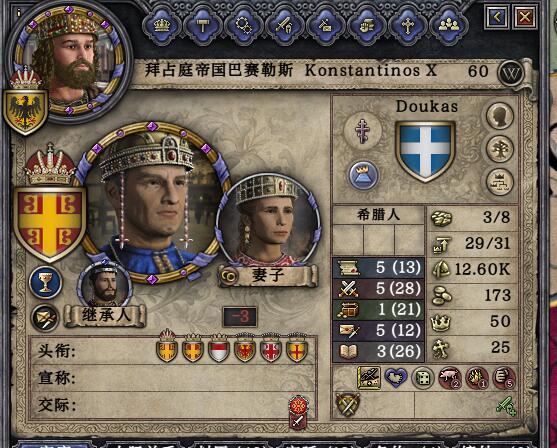Viewport: 557px width, 448px height.
Task: Open the religion cross tab icon
Action: [408, 26]
